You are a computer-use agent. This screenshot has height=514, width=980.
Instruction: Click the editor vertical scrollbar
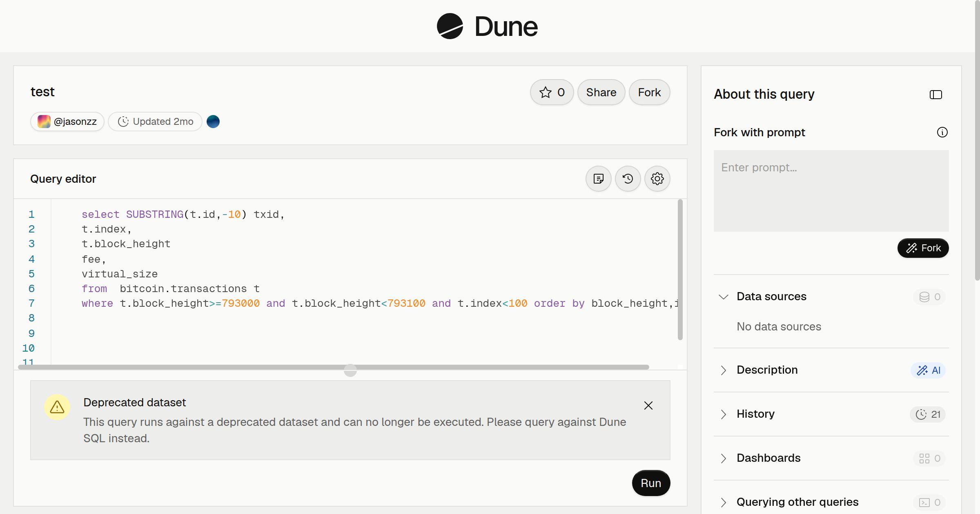point(680,269)
